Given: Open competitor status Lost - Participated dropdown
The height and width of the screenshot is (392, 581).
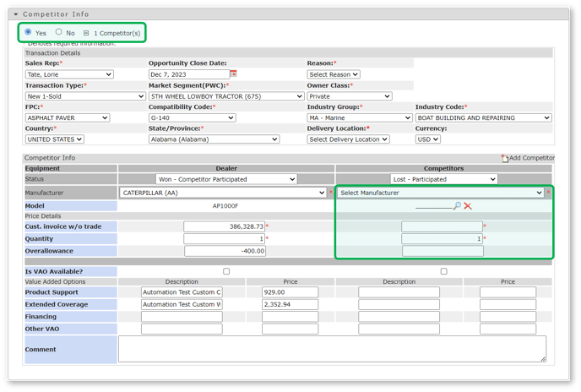Looking at the screenshot, I should click(443, 179).
